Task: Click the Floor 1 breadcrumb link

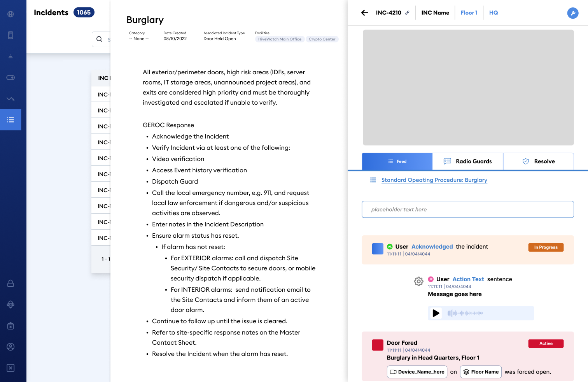Action: [469, 13]
